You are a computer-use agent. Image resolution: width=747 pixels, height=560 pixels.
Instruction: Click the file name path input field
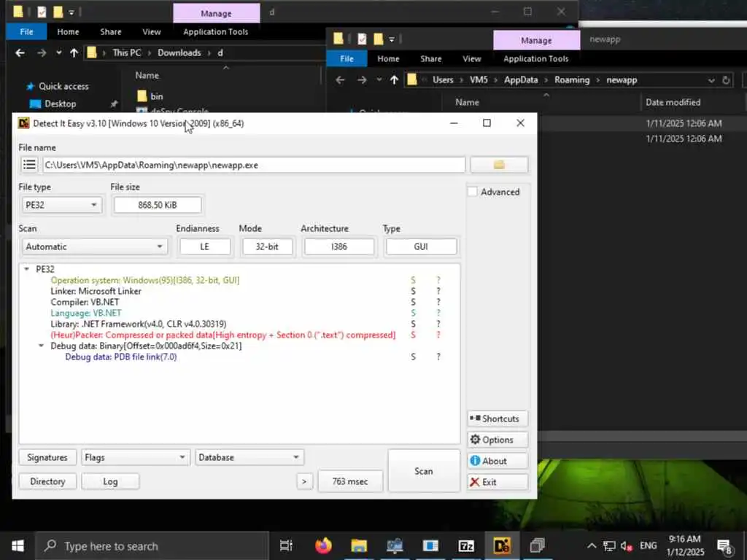[x=253, y=165]
